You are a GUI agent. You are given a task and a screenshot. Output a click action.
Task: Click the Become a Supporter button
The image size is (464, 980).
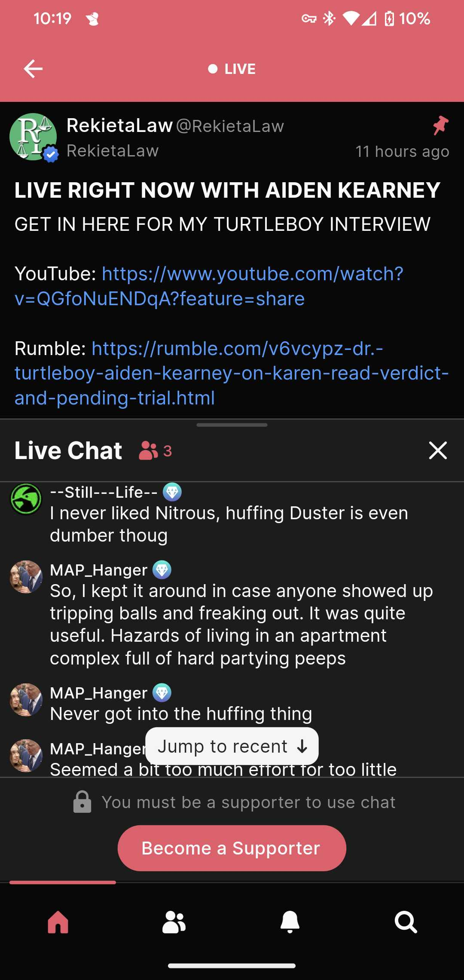click(x=232, y=848)
